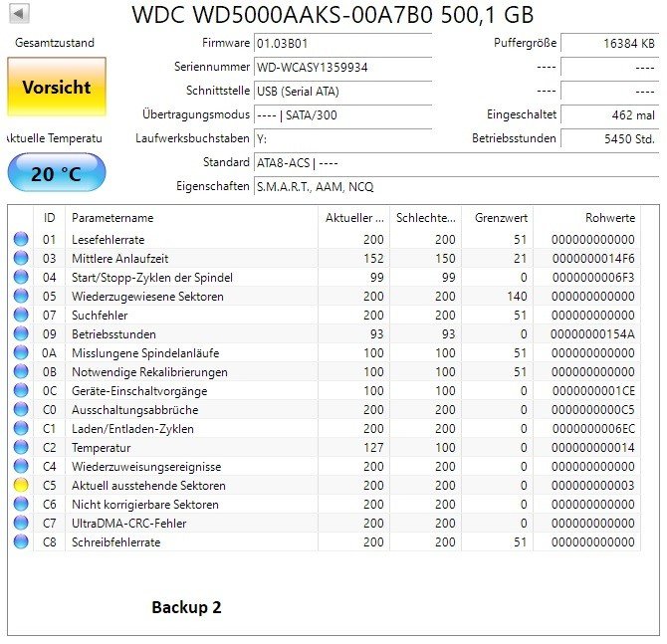The width and height of the screenshot is (667, 644).
Task: Click the status dot for Ausschaltungsabbrüche
Action: tap(21, 409)
